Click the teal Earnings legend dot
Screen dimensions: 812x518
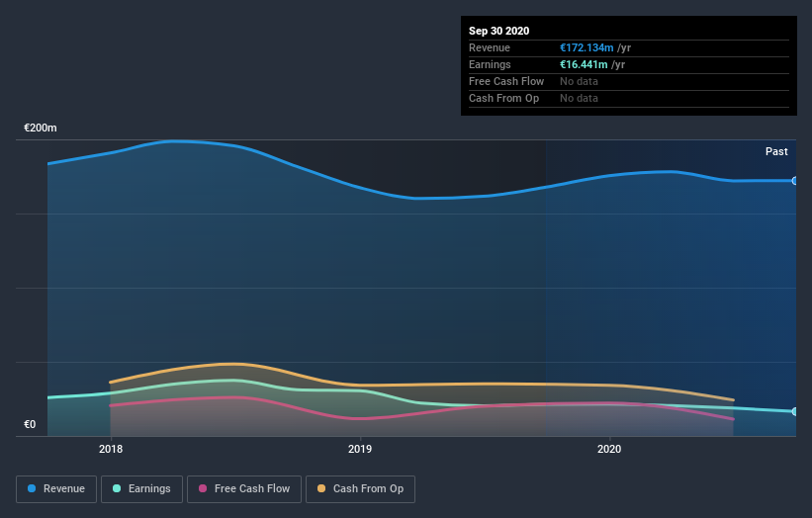(117, 488)
